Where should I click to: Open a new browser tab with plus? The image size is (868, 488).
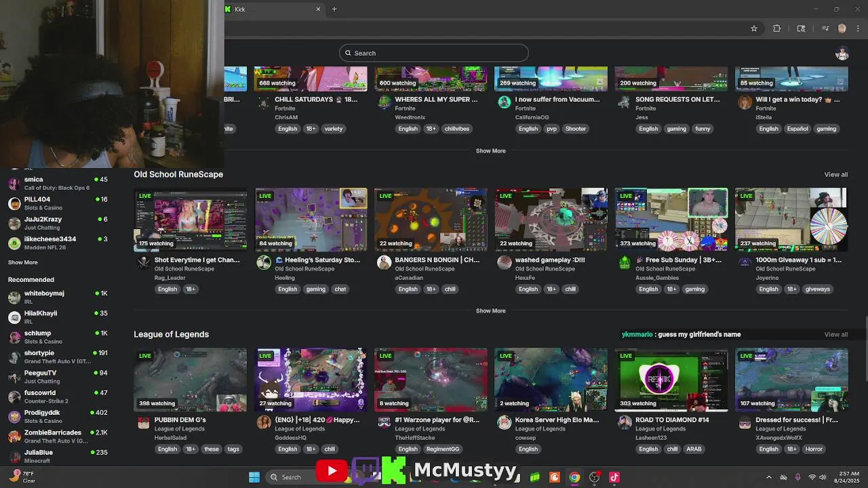point(334,9)
